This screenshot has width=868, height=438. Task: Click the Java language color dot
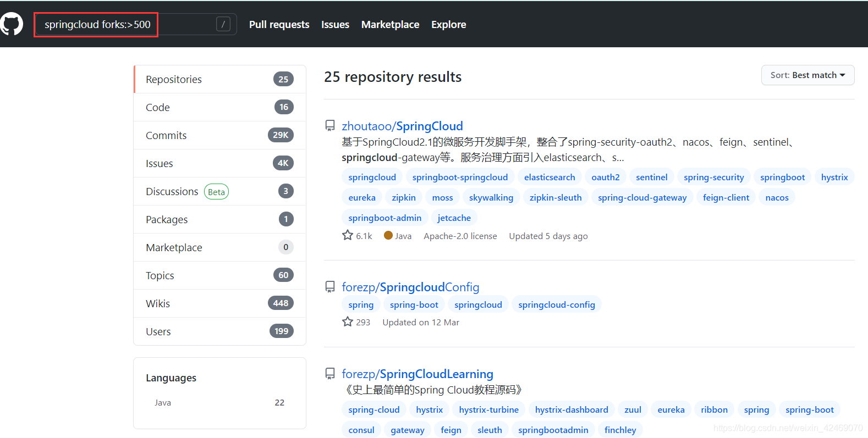point(388,235)
